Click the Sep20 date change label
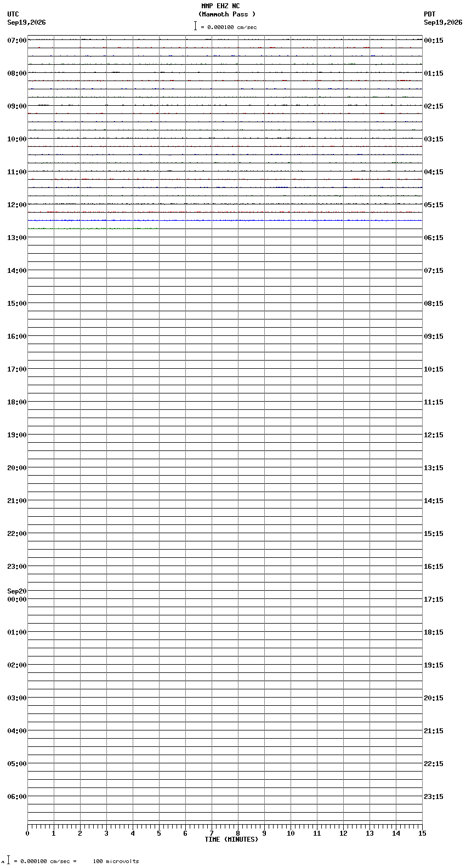Screen dimensions: 466x868 pyautogui.click(x=17, y=591)
